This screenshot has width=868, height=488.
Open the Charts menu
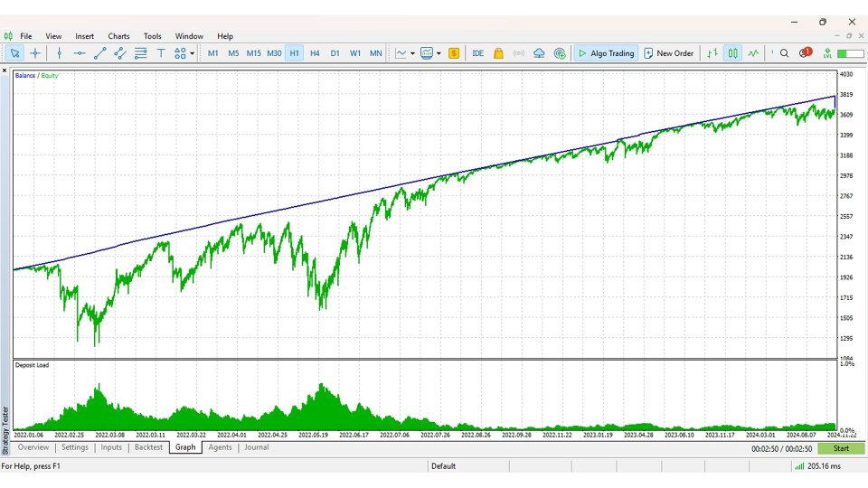(118, 36)
